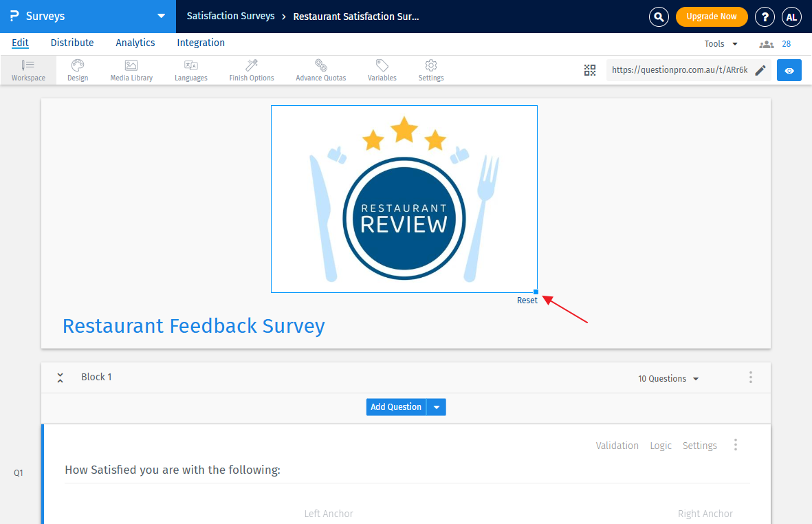Expand the Tools dropdown
The image size is (812, 524).
(720, 43)
